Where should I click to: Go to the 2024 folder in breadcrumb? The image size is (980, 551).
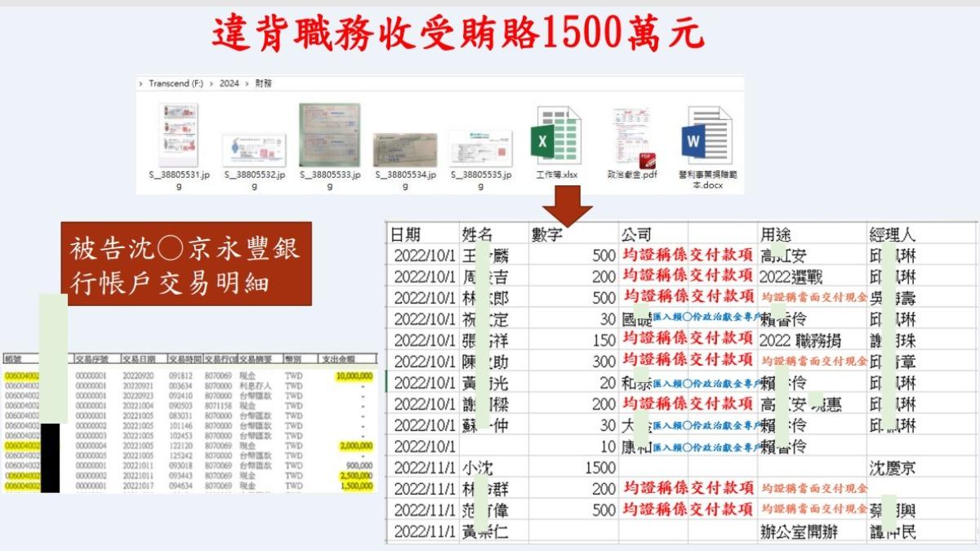point(229,83)
